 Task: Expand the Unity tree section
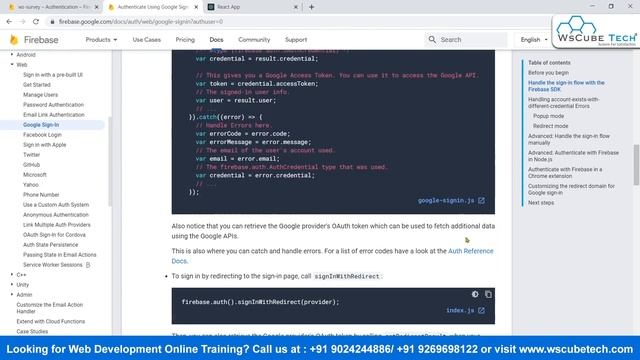[12, 284]
